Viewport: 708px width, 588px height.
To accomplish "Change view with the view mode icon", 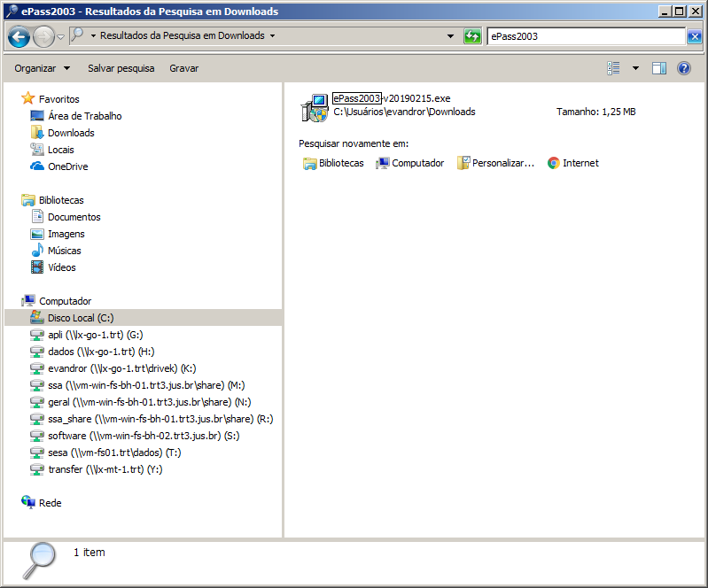I will tap(613, 68).
